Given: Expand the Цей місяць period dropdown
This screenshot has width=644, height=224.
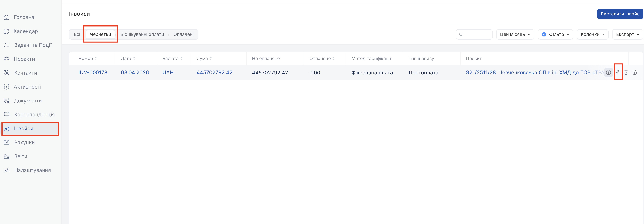Looking at the screenshot, I should [515, 34].
